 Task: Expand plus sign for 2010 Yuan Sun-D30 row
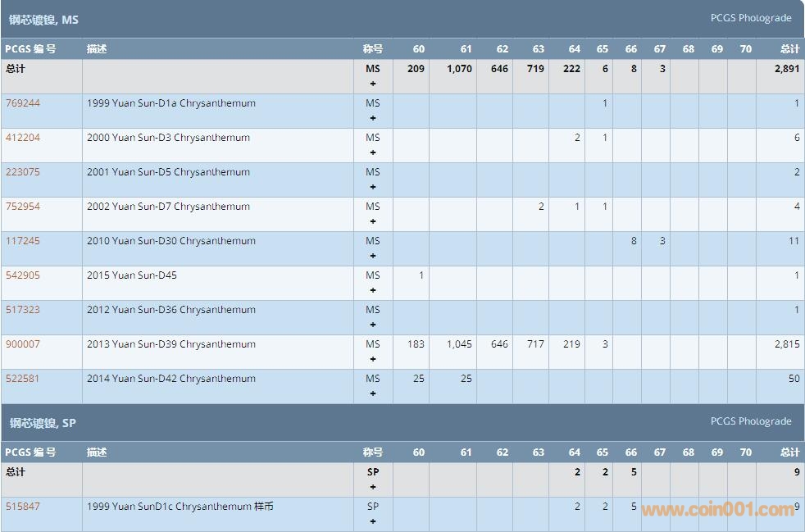pos(373,256)
